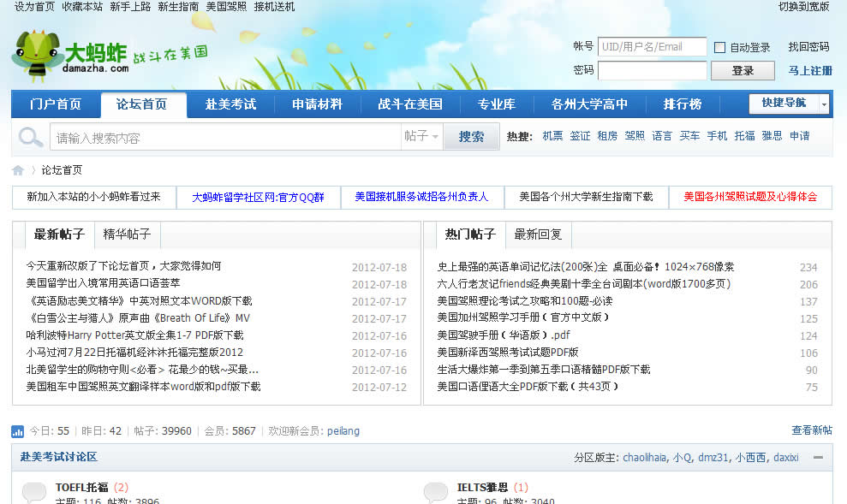The image size is (847, 504).
Task: Collapse the 赴美考试讨论区 section
Action: (x=818, y=458)
